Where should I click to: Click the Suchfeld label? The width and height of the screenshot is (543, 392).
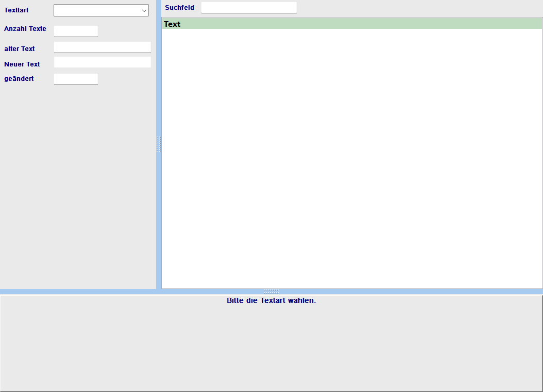coord(180,8)
